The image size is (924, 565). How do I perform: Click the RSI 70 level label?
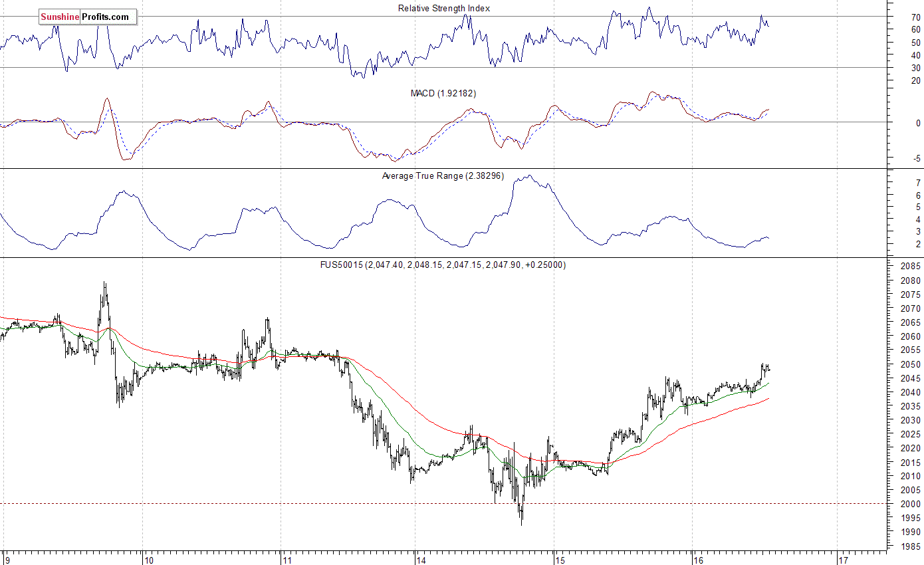point(916,18)
